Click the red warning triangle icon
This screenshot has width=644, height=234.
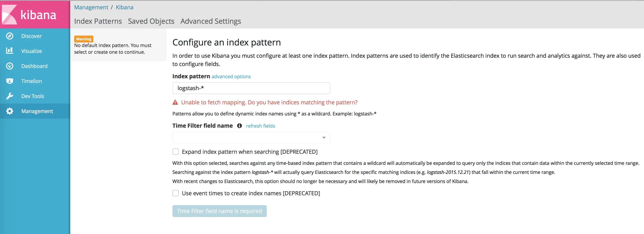coord(175,102)
